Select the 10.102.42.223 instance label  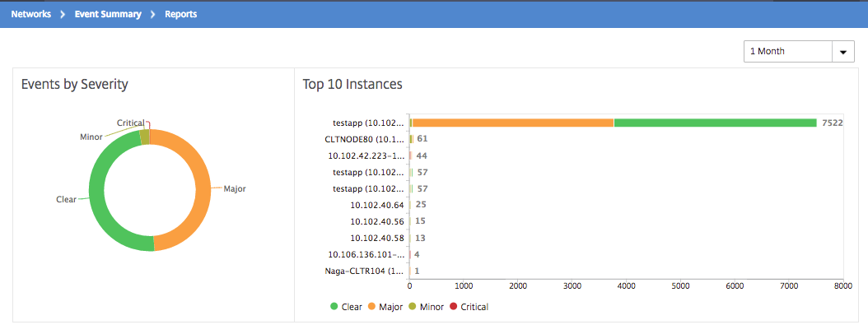coord(366,155)
